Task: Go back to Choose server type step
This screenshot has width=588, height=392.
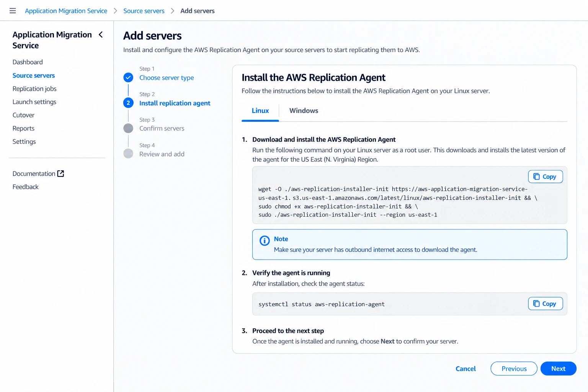Action: coord(167,78)
